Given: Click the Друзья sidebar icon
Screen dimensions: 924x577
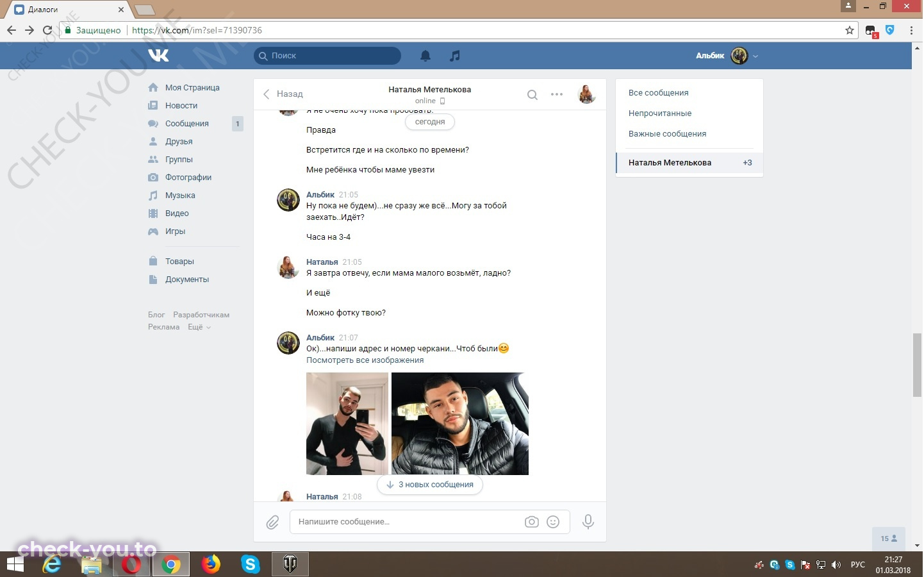Looking at the screenshot, I should pos(153,141).
